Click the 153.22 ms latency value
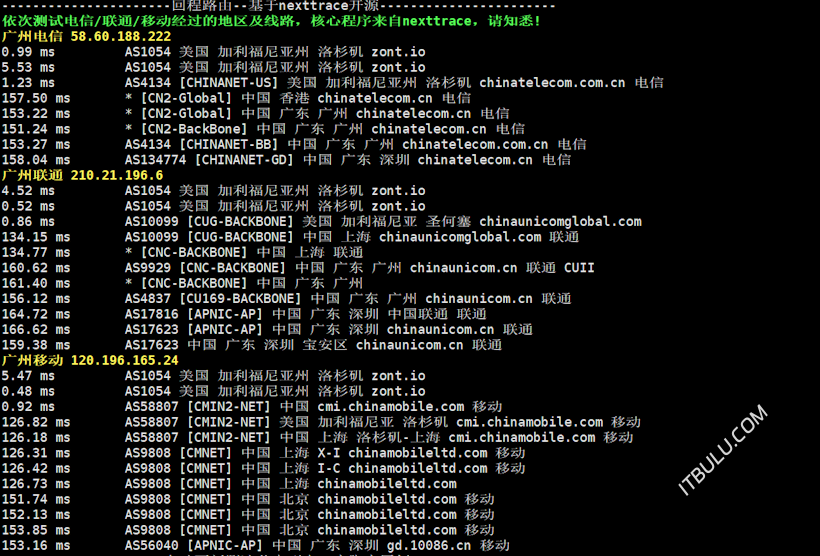 [36, 114]
